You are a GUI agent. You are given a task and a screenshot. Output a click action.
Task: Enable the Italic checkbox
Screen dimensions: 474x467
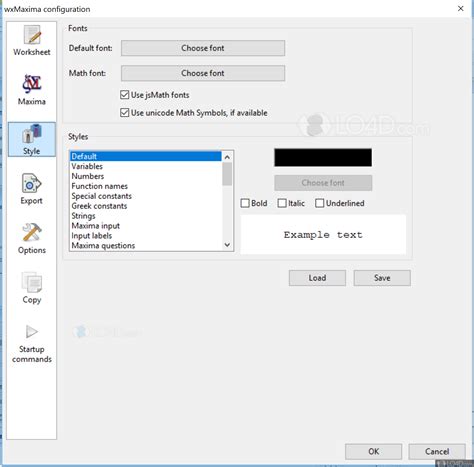[x=282, y=203]
